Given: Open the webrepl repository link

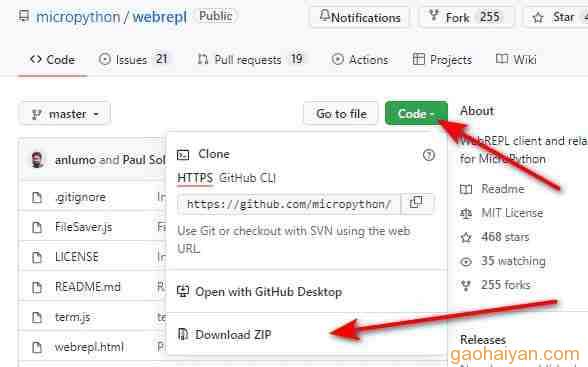Looking at the screenshot, I should click(x=159, y=17).
